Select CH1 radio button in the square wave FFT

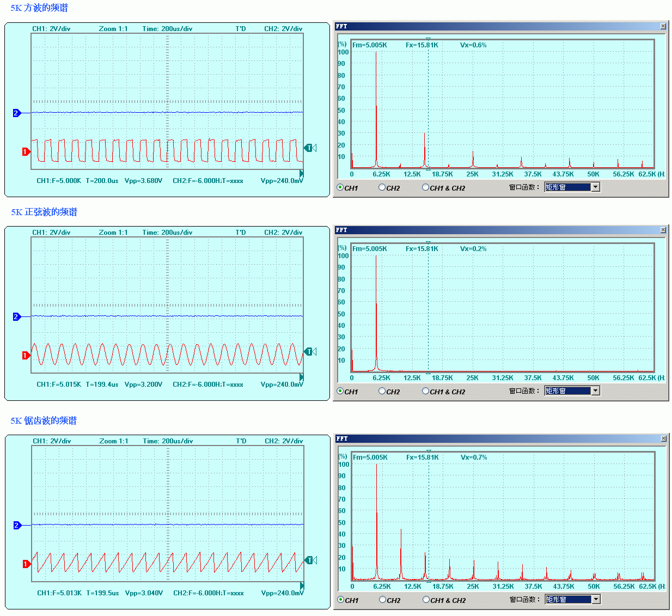(340, 187)
